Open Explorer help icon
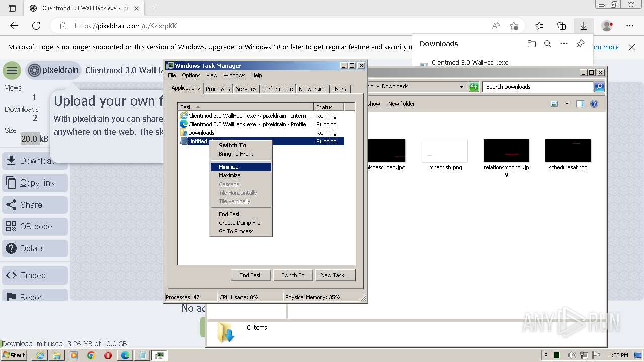Screen dimensions: 644x362 (x=594, y=104)
